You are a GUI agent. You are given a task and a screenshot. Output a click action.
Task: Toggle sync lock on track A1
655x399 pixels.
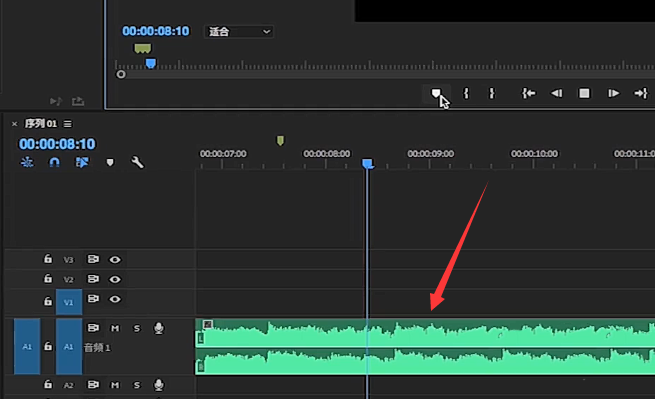pyautogui.click(x=93, y=328)
